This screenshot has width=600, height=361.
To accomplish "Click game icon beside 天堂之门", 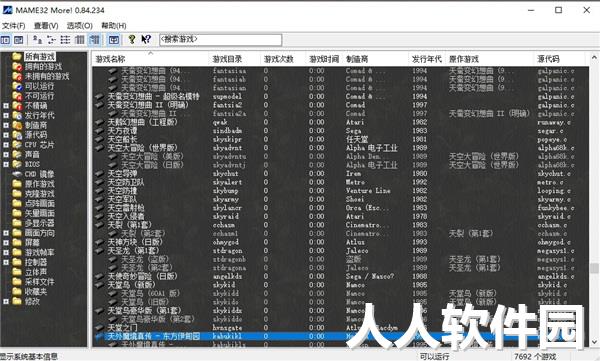I will coord(99,328).
